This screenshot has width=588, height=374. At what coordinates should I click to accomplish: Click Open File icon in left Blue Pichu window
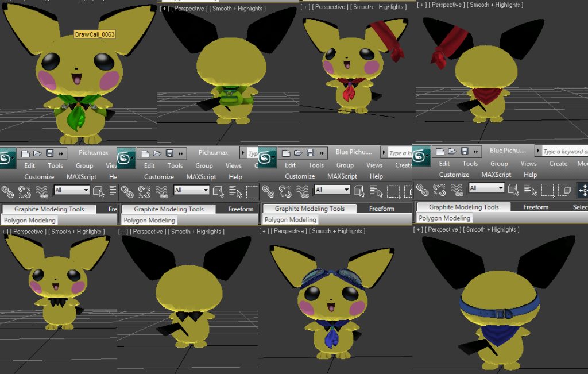tap(298, 153)
